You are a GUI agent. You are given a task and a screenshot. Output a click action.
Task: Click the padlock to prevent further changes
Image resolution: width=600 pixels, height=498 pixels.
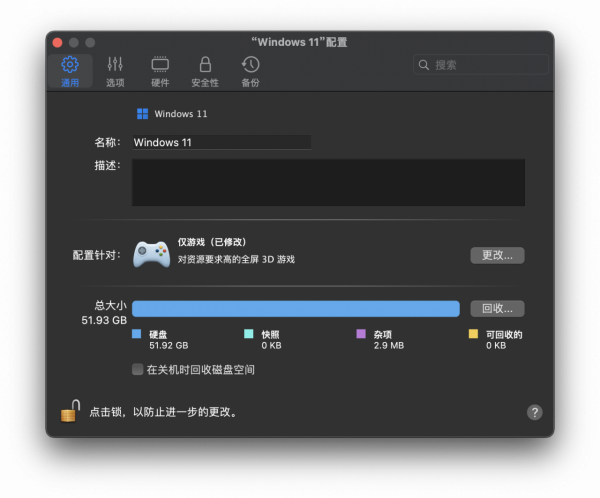pyautogui.click(x=70, y=411)
